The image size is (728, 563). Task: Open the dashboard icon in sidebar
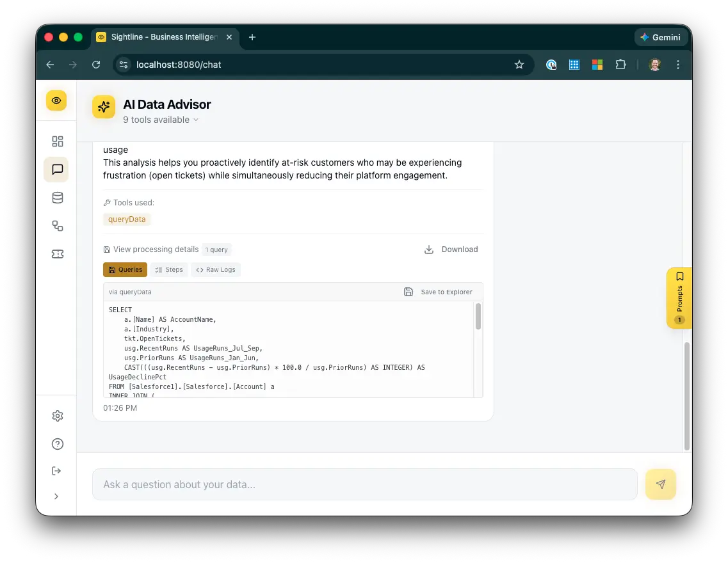(58, 141)
